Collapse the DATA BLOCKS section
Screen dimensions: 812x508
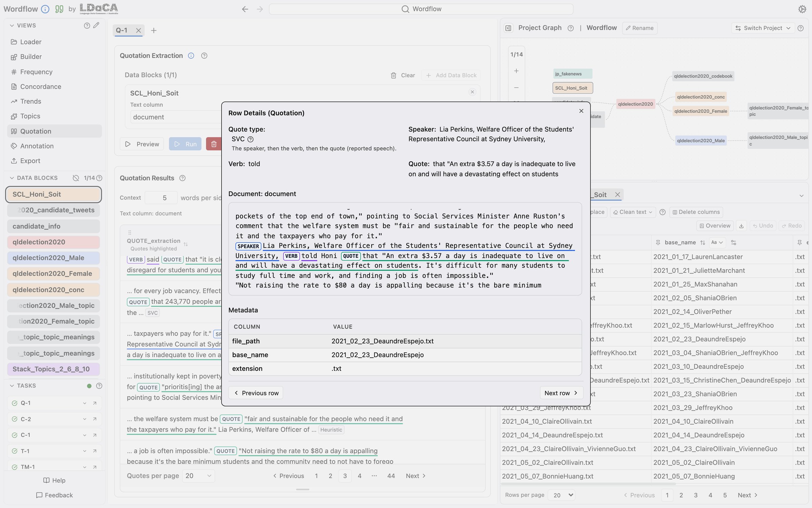(x=12, y=178)
